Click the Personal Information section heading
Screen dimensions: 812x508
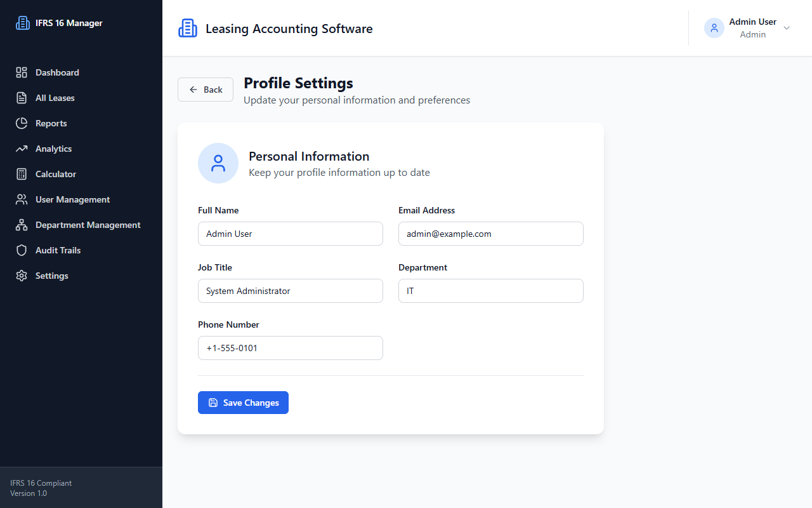click(x=309, y=156)
